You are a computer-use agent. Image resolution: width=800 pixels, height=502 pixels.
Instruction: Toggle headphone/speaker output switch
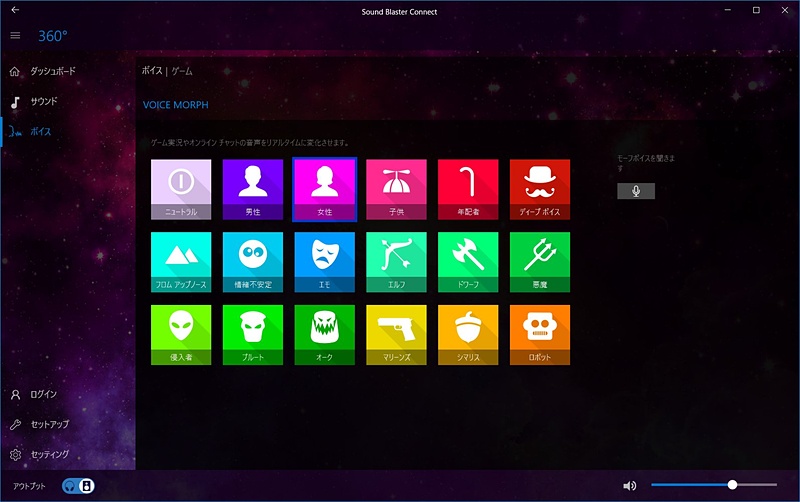click(x=78, y=486)
